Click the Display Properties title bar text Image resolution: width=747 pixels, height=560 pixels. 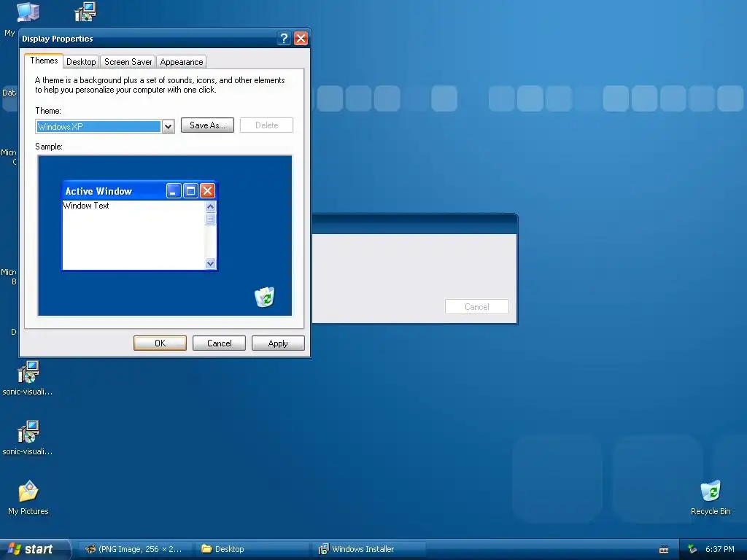pyautogui.click(x=57, y=39)
